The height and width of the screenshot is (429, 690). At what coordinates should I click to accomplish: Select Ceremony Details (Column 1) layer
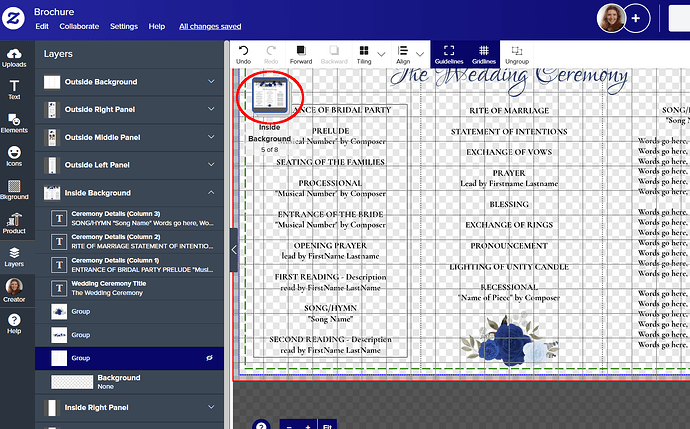coord(129,265)
